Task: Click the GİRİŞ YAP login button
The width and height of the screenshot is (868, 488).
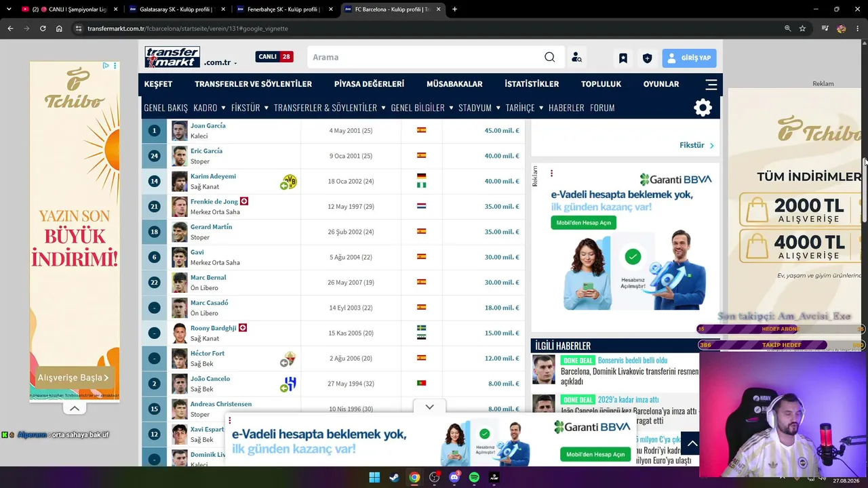Action: click(x=689, y=58)
